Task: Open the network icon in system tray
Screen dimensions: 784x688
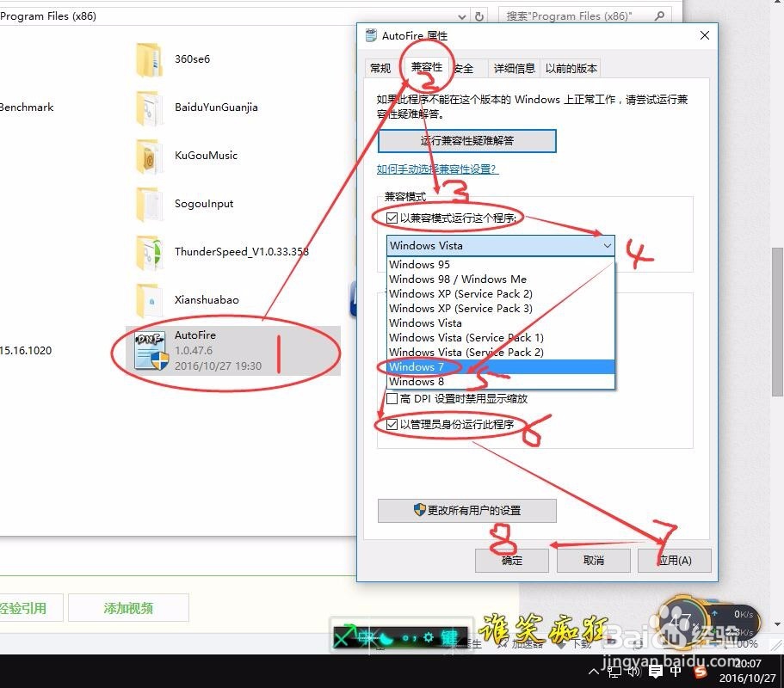Action: pyautogui.click(x=614, y=672)
